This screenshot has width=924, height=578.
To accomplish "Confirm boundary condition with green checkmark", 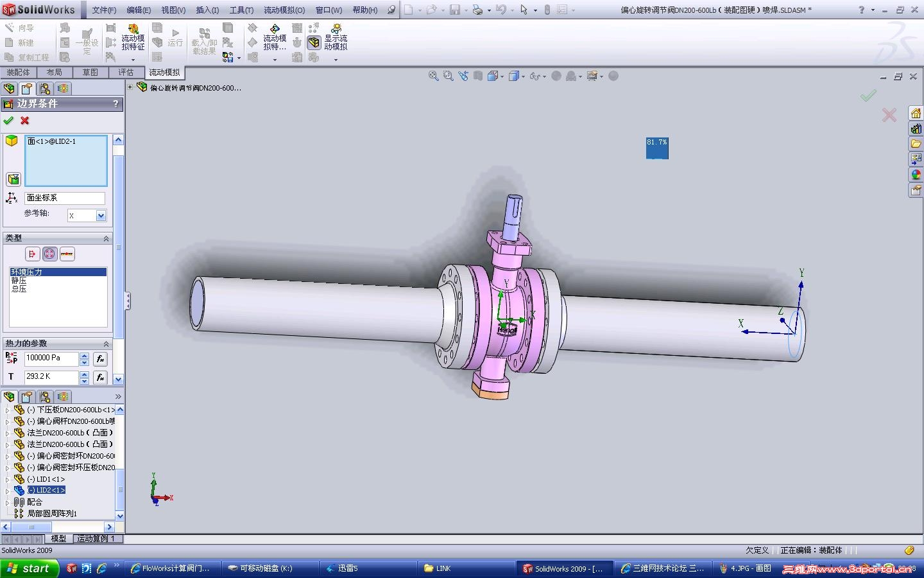I will 8,120.
